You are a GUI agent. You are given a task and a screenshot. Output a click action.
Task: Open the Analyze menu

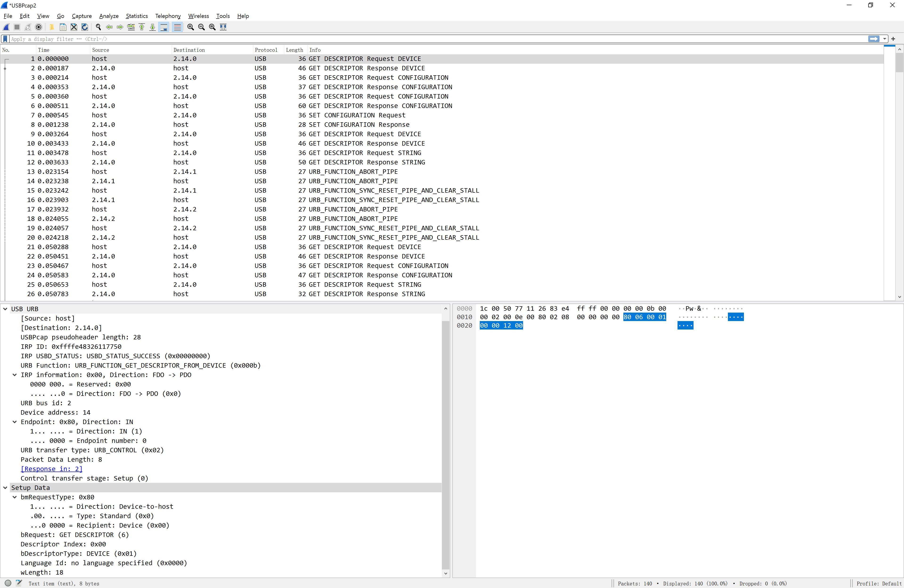click(109, 16)
